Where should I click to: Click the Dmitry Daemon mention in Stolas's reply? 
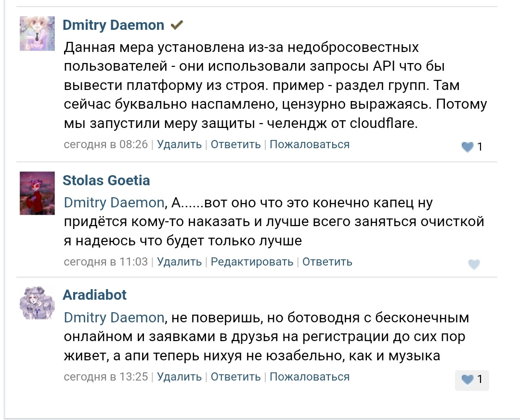[x=114, y=203]
